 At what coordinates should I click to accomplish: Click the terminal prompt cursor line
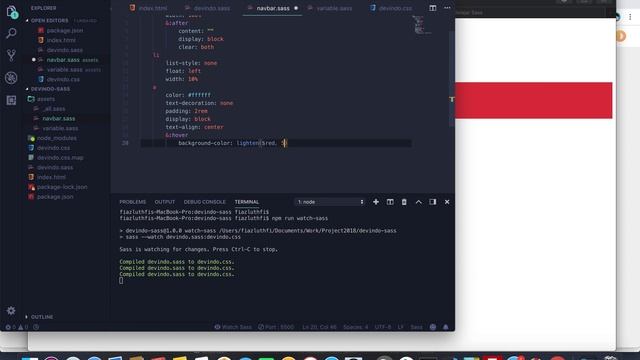click(121, 281)
